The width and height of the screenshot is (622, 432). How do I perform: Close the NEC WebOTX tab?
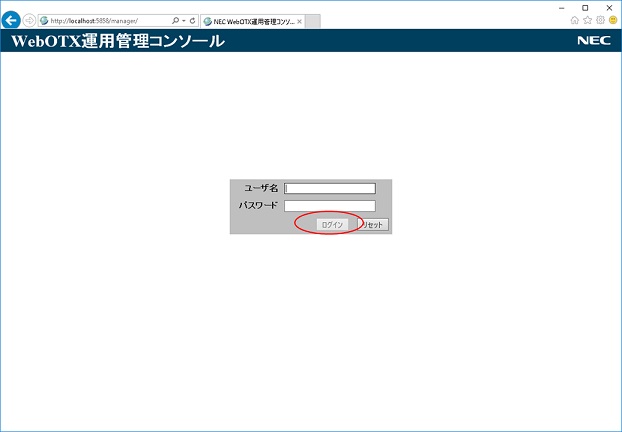(300, 21)
